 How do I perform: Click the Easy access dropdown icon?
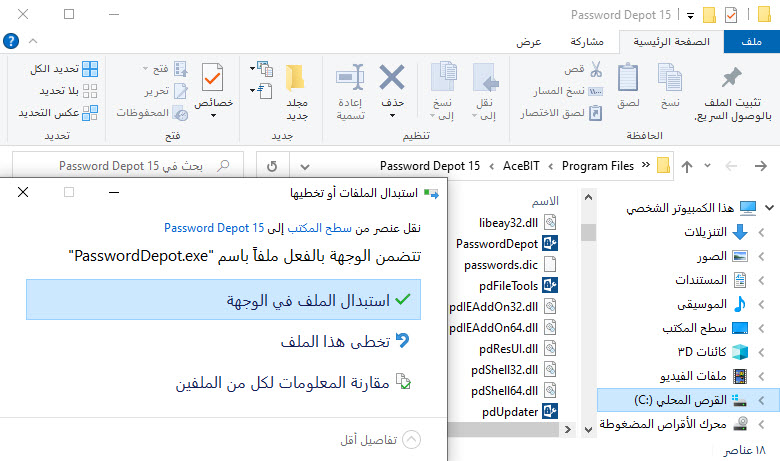click(262, 91)
